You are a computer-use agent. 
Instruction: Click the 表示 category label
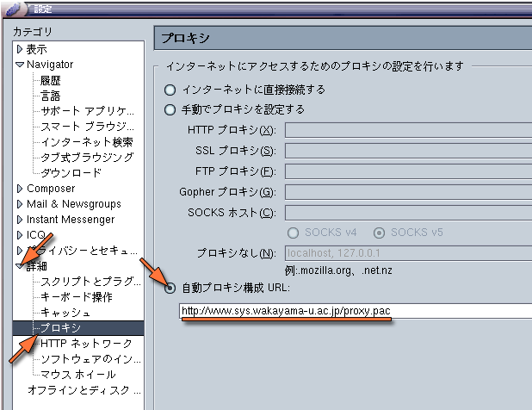[x=37, y=49]
